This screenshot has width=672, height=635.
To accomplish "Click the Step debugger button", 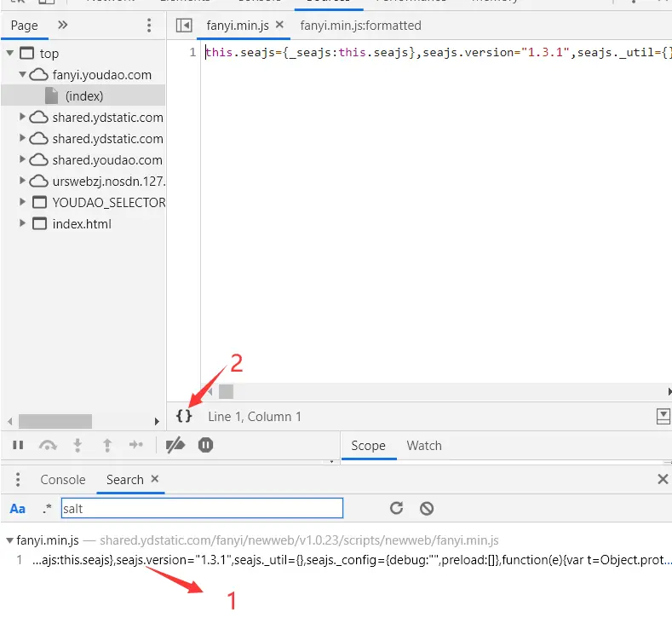I will click(x=136, y=445).
